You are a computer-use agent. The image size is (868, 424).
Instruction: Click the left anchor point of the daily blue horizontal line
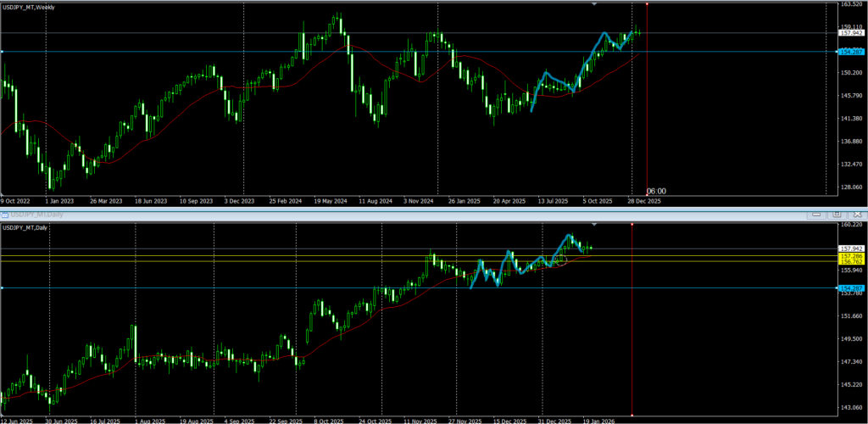[2, 288]
